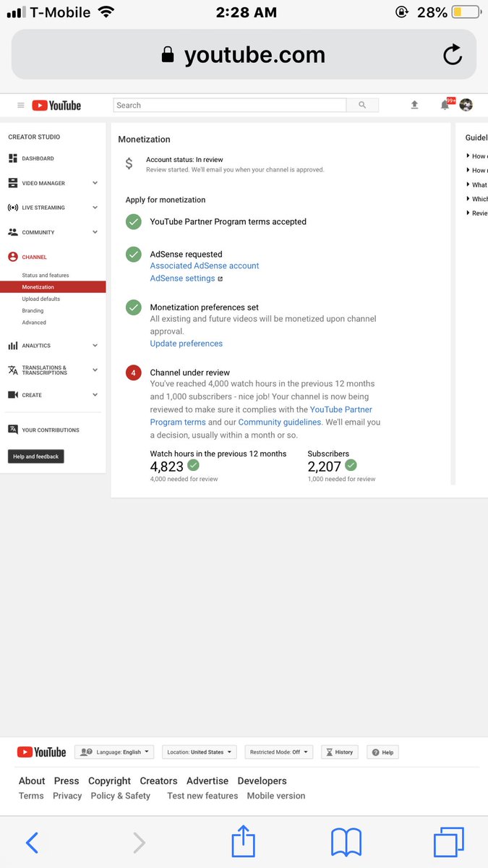Open the notifications bell icon
Viewport: 488px width, 868px height.
pyautogui.click(x=445, y=105)
